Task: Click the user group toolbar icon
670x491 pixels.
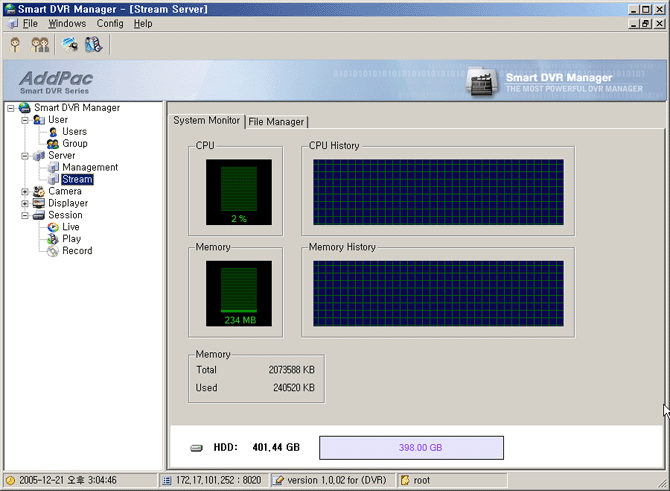Action: pyautogui.click(x=40, y=44)
